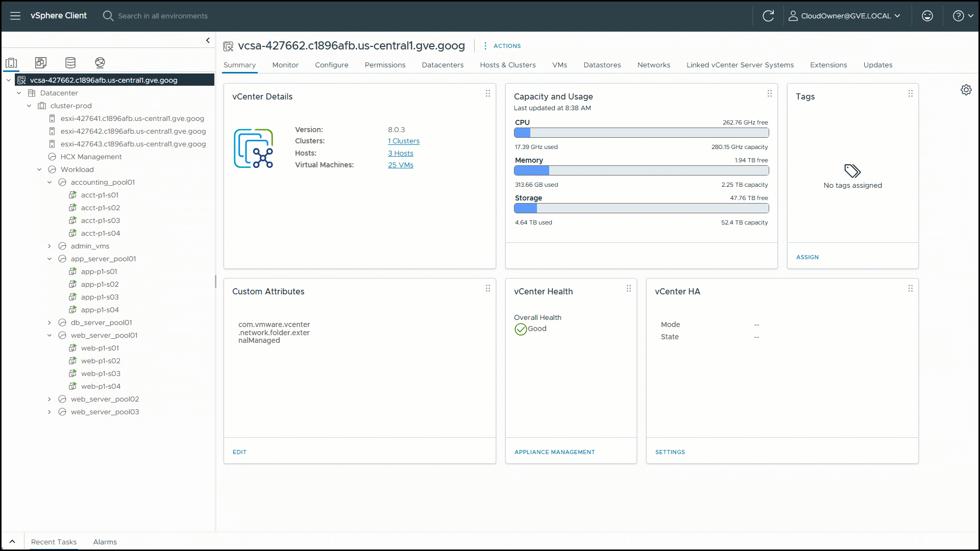Collapse accounting_pool01 resource pool

[x=50, y=182]
